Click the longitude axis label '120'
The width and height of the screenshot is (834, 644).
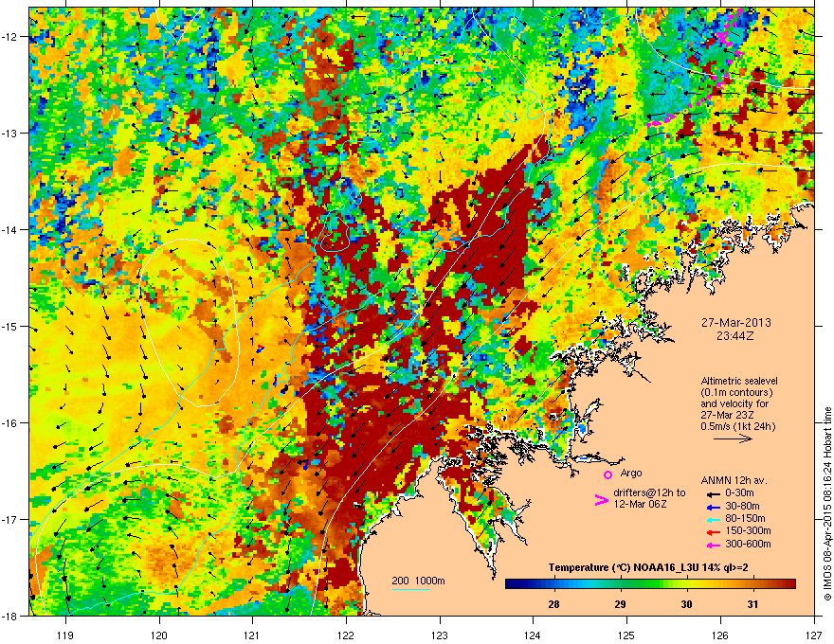(x=159, y=635)
